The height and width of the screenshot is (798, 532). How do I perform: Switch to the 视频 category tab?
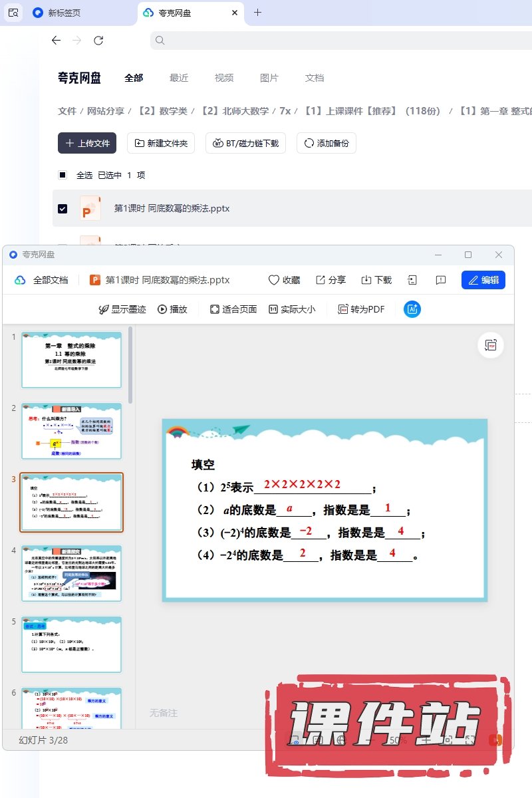(224, 78)
